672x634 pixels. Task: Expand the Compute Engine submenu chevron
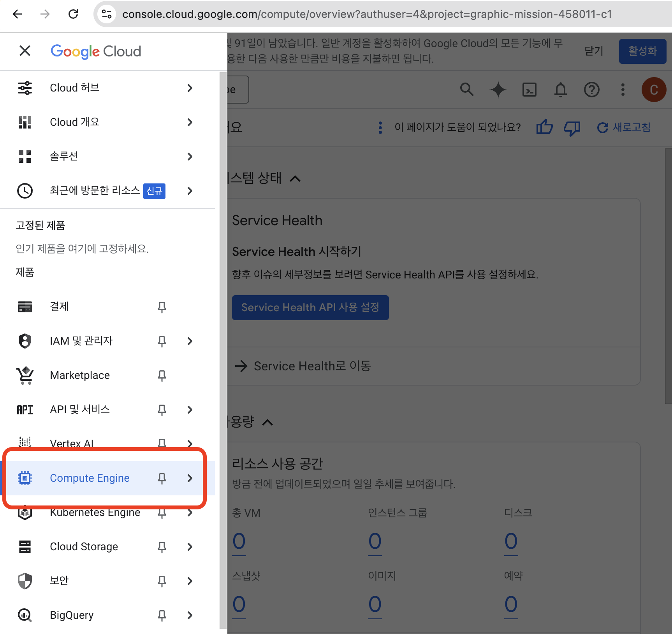coord(190,478)
